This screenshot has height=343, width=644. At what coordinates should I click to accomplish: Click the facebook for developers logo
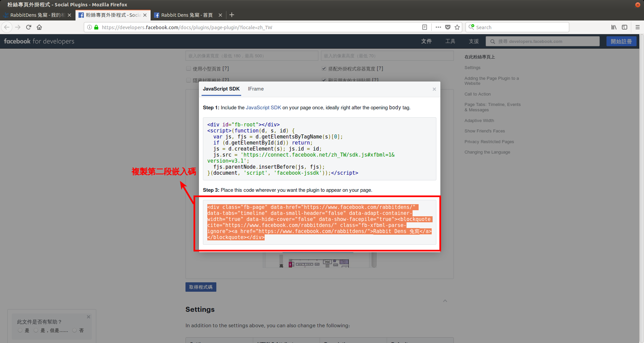click(39, 41)
